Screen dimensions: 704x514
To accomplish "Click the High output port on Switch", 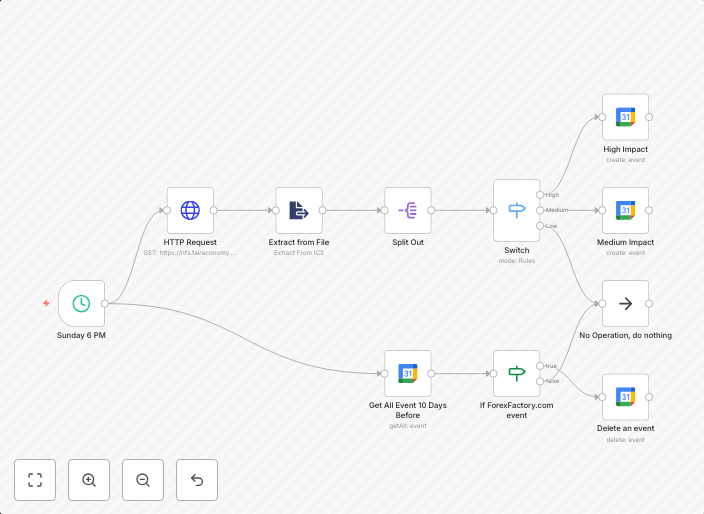I will click(540, 194).
